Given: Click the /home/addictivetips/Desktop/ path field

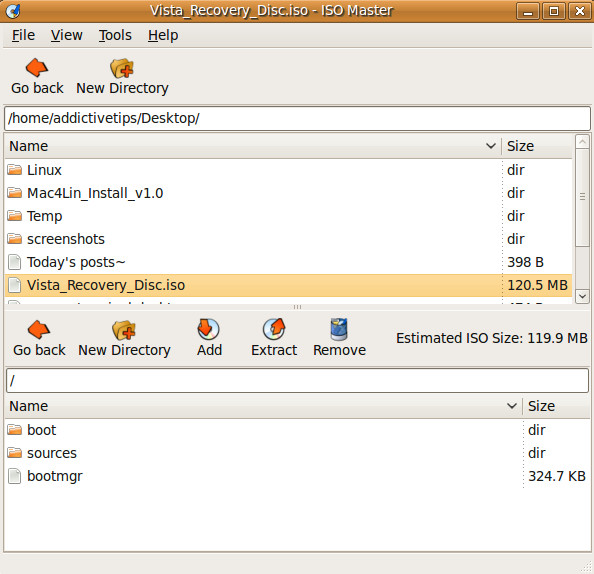Looking at the screenshot, I should click(x=297, y=118).
